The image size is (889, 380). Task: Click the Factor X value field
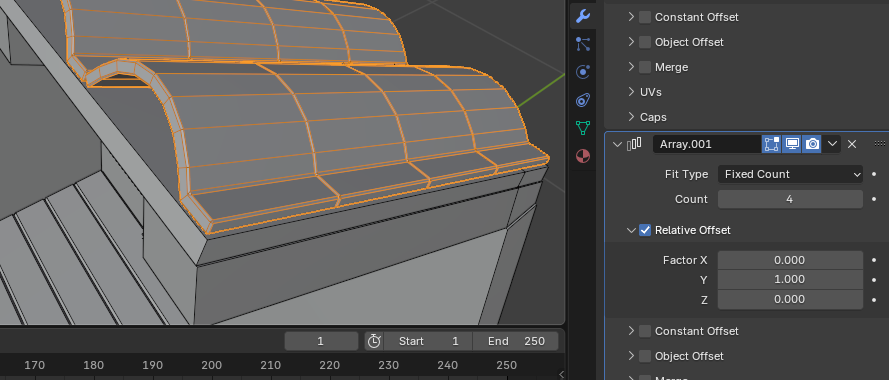coord(790,260)
